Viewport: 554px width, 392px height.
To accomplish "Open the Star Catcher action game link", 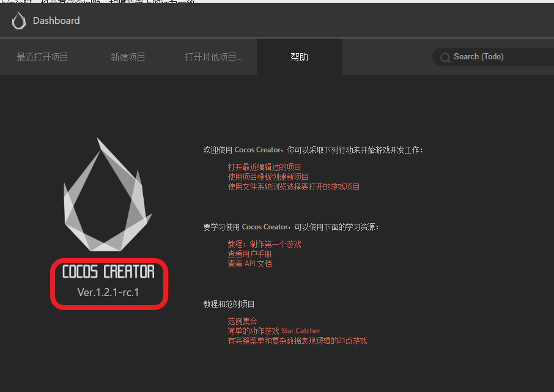I will click(x=274, y=331).
